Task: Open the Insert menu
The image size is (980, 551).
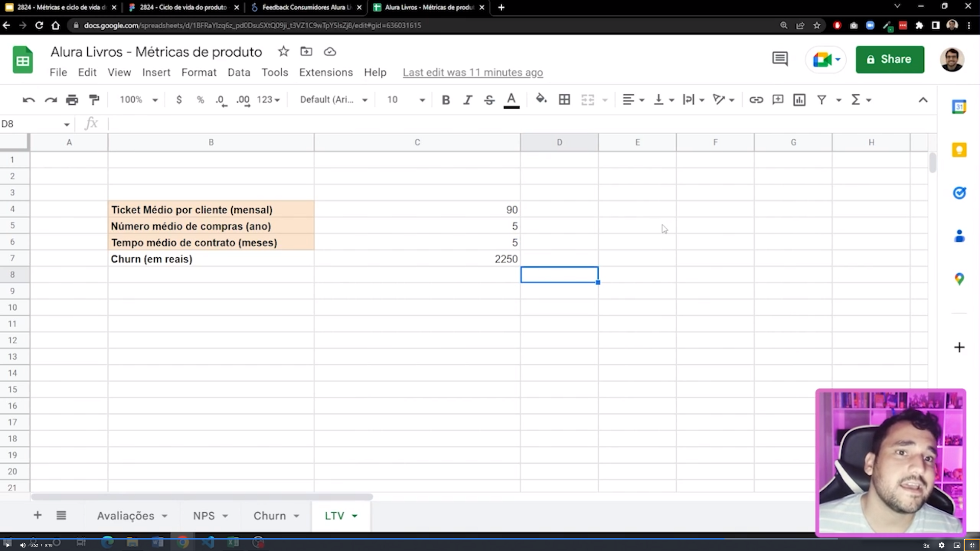Action: pyautogui.click(x=156, y=72)
